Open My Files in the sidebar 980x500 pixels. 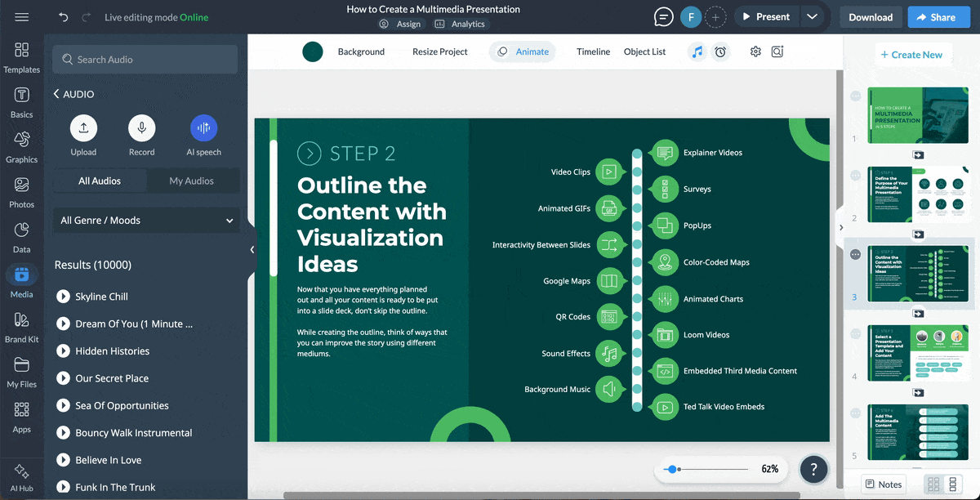[x=22, y=372]
